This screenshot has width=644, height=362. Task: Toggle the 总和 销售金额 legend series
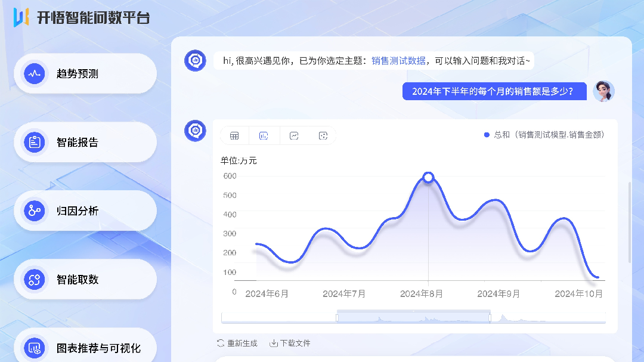544,135
